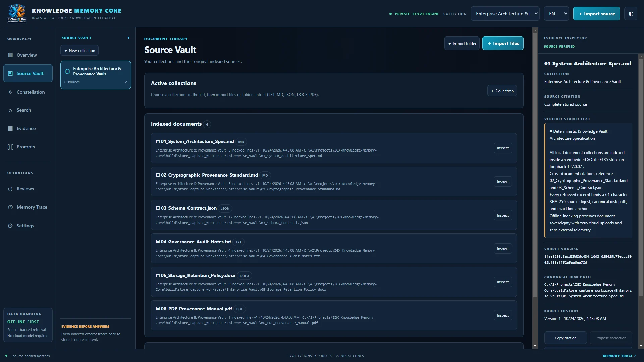Click the hexagon icon on Enterprise Architecture collection
This screenshot has width=644, height=362.
(x=67, y=71)
